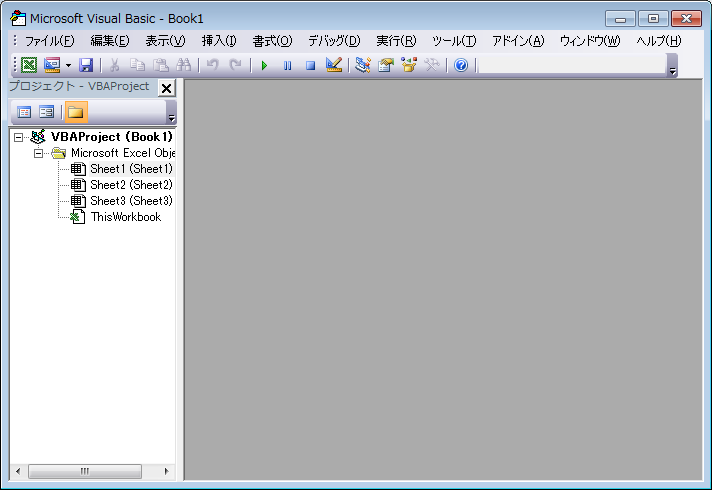
Task: Open Object Browser toolbar icon
Action: click(409, 65)
